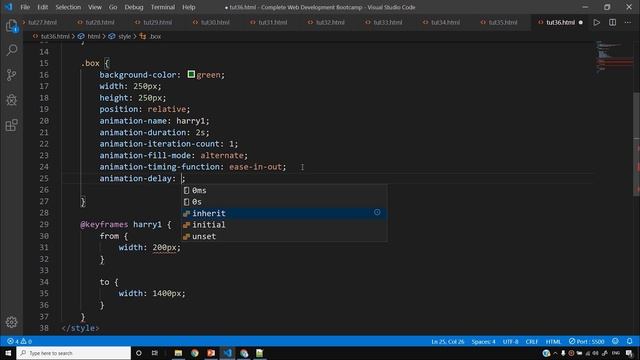Open the action center notification icon in system tray
This screenshot has height=360, width=640.
coord(629,353)
